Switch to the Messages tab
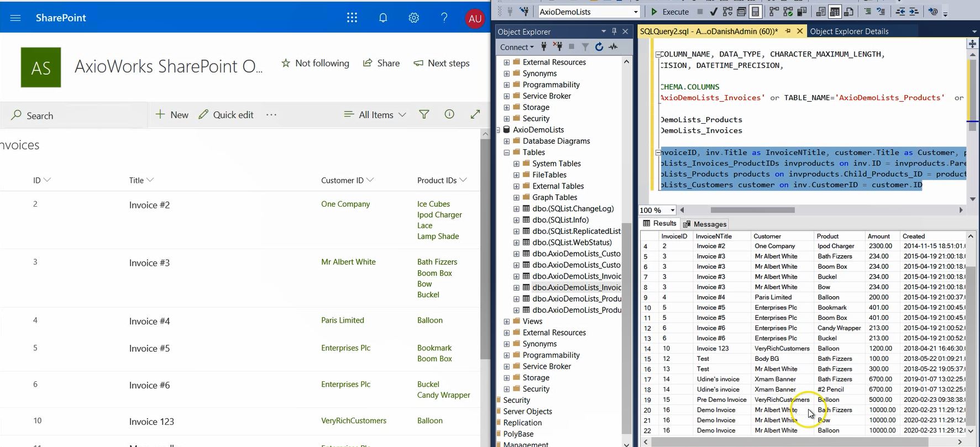The width and height of the screenshot is (980, 447). click(705, 224)
